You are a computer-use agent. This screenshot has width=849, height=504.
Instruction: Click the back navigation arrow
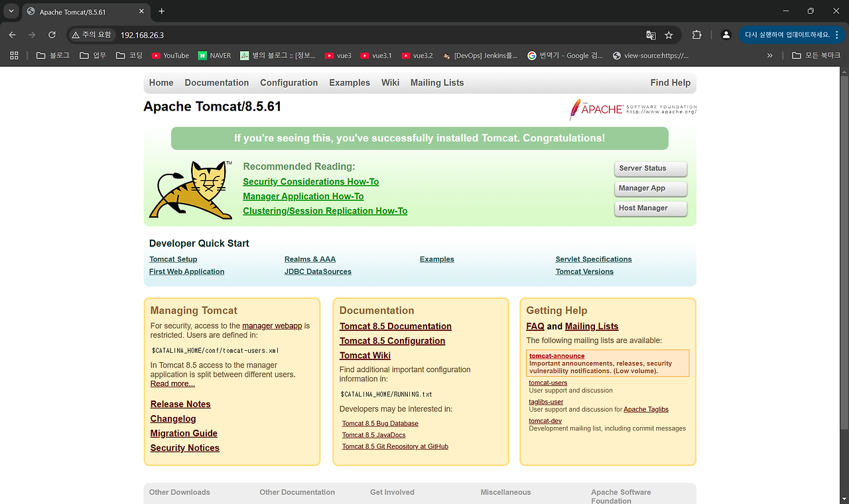(x=12, y=34)
